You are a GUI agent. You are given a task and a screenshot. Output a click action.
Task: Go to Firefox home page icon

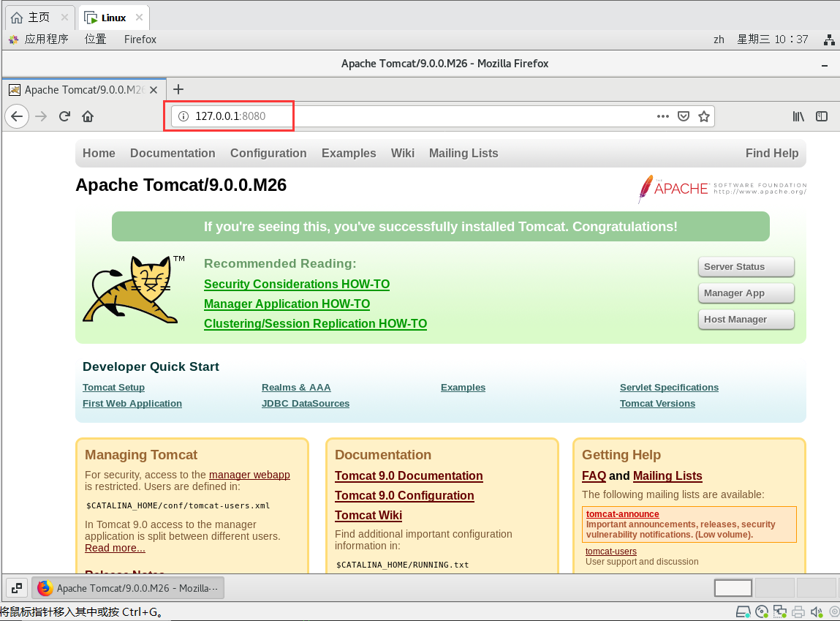pyautogui.click(x=88, y=116)
